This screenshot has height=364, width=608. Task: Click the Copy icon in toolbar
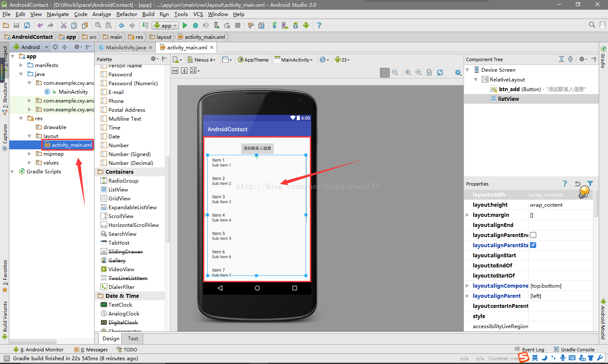pyautogui.click(x=74, y=25)
